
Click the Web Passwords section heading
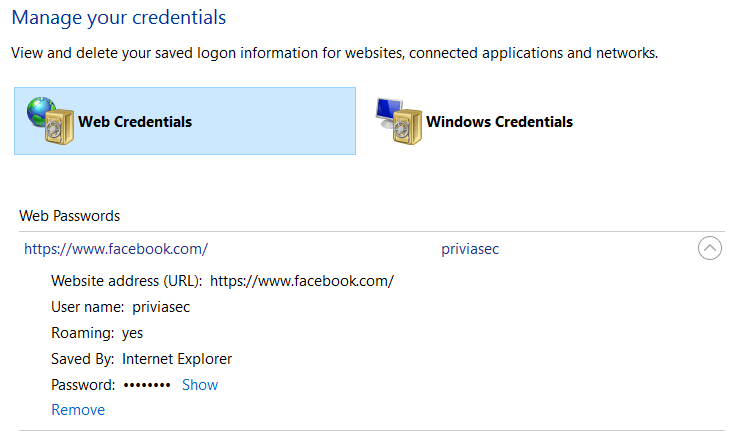(x=69, y=216)
